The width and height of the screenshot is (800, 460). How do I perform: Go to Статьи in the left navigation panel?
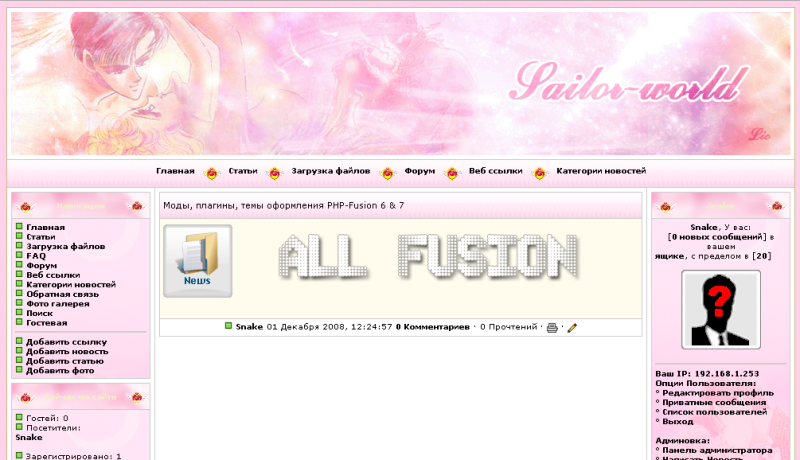click(x=41, y=237)
